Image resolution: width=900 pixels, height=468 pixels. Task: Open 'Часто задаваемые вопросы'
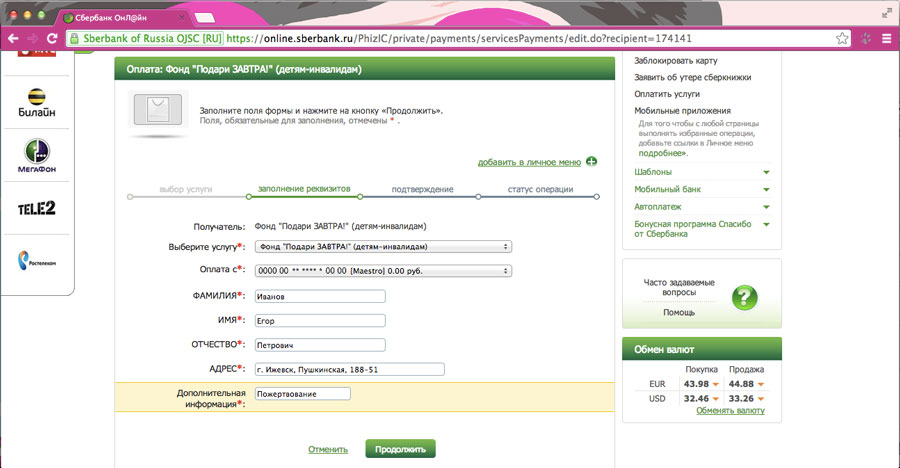coord(678,287)
